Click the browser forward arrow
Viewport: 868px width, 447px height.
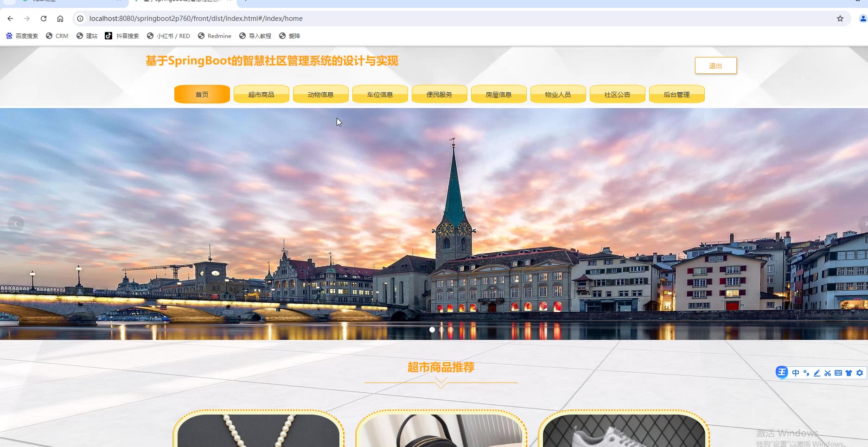tap(27, 19)
